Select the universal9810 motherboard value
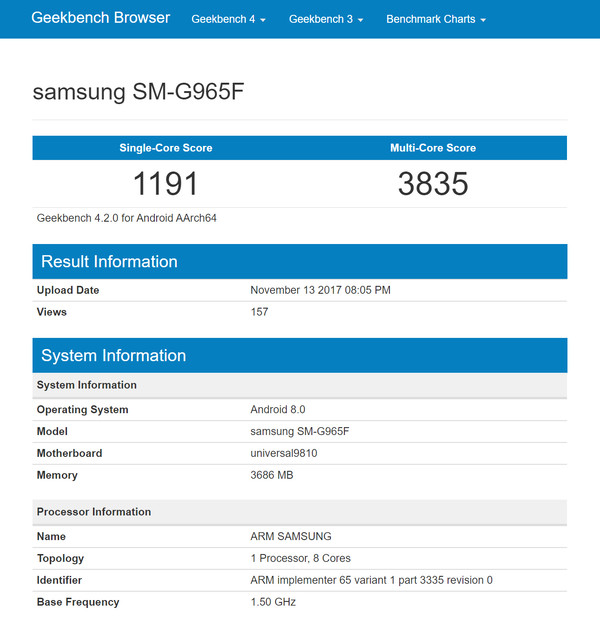This screenshot has width=600, height=627. pos(284,453)
